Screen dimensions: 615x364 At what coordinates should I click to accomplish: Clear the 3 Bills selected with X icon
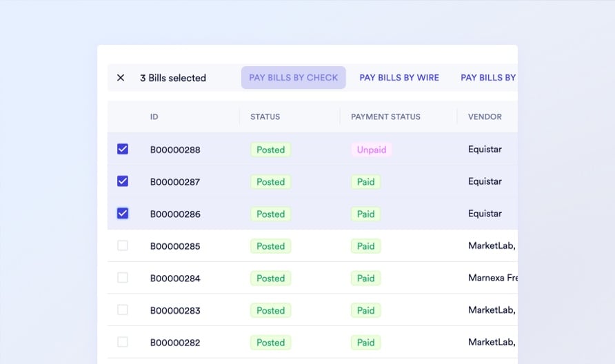(x=121, y=78)
